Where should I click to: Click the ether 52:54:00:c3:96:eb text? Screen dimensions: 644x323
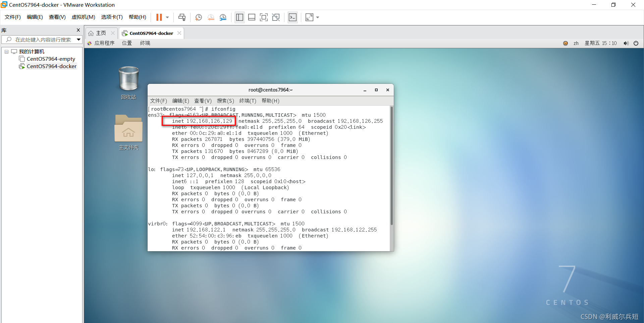click(x=207, y=236)
